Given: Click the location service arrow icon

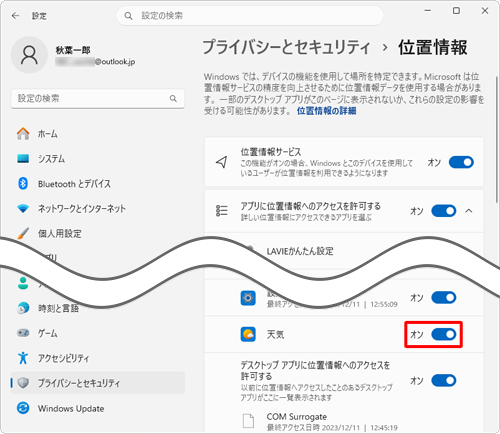Looking at the screenshot, I should tap(222, 162).
